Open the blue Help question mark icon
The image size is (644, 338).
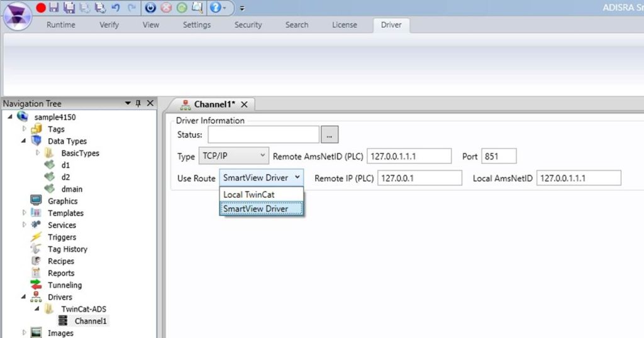[x=214, y=8]
